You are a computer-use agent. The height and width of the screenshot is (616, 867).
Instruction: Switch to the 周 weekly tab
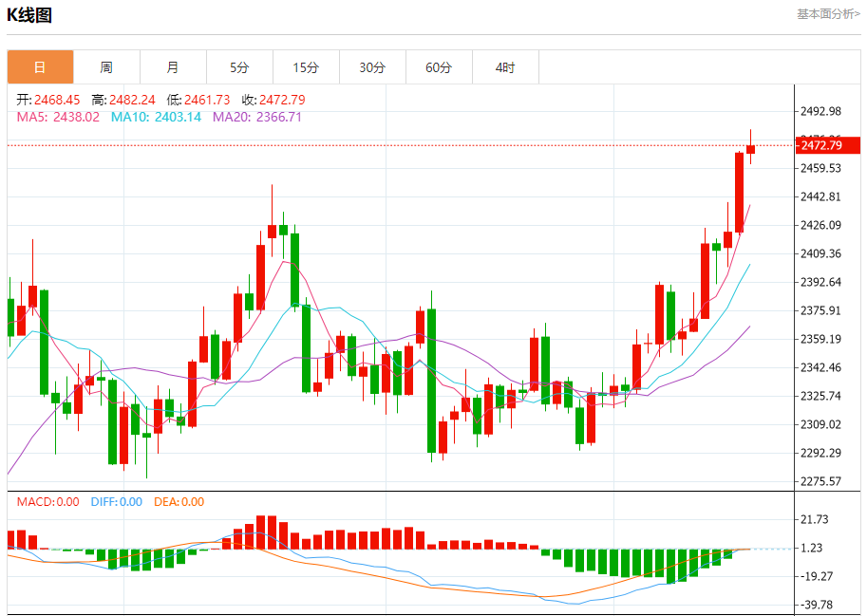pos(106,67)
